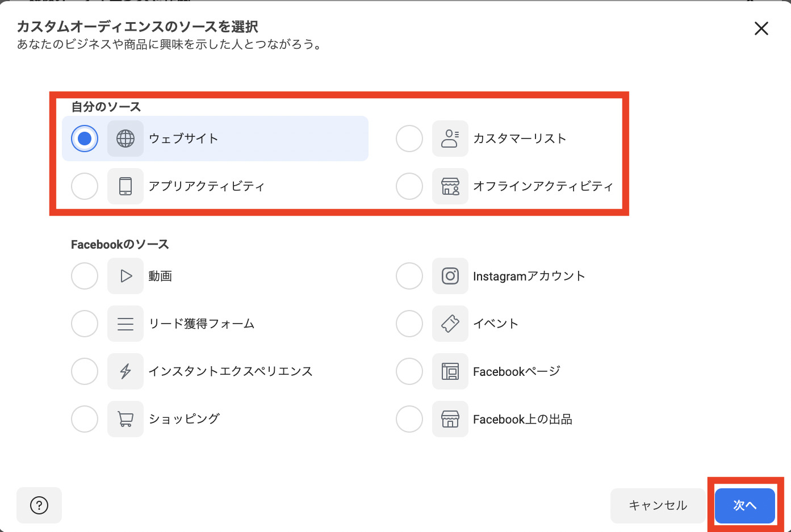Click the person list icon for カスタマーリスト

pos(450,139)
